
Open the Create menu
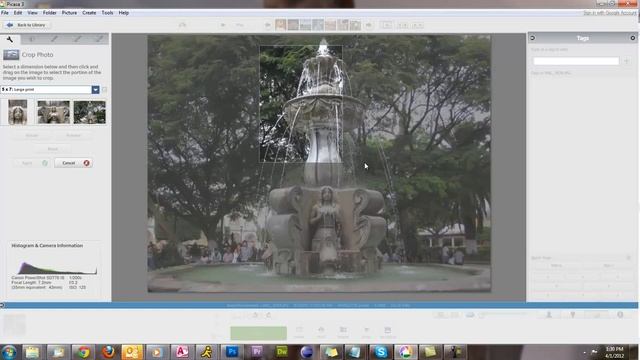coord(89,13)
